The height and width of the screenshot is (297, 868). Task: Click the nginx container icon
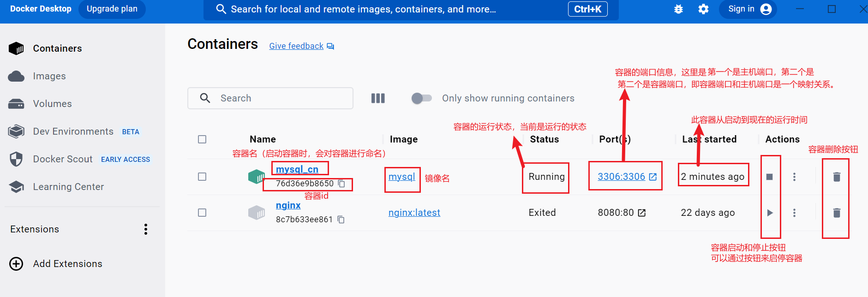(x=257, y=213)
